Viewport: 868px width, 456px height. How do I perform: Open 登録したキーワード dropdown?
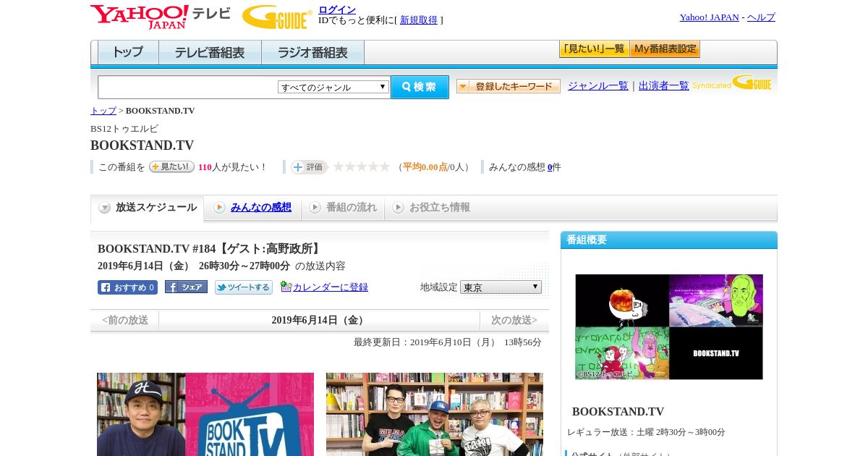[x=509, y=86]
